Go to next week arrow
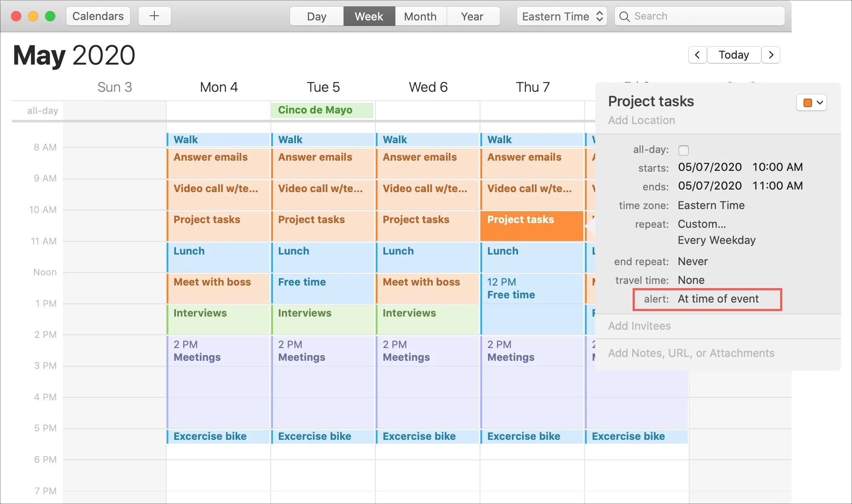This screenshot has height=504, width=852. pyautogui.click(x=771, y=55)
